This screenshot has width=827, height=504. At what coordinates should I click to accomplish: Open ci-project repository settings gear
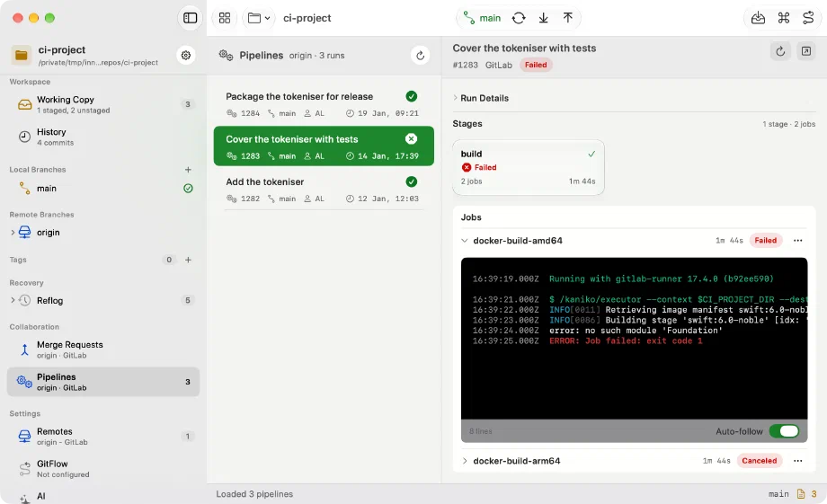tap(186, 55)
